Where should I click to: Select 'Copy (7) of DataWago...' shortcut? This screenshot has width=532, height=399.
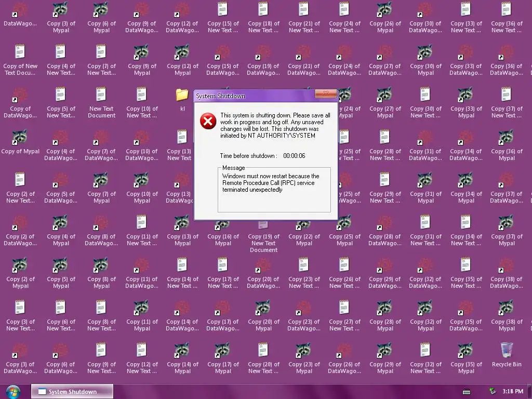(x=101, y=145)
